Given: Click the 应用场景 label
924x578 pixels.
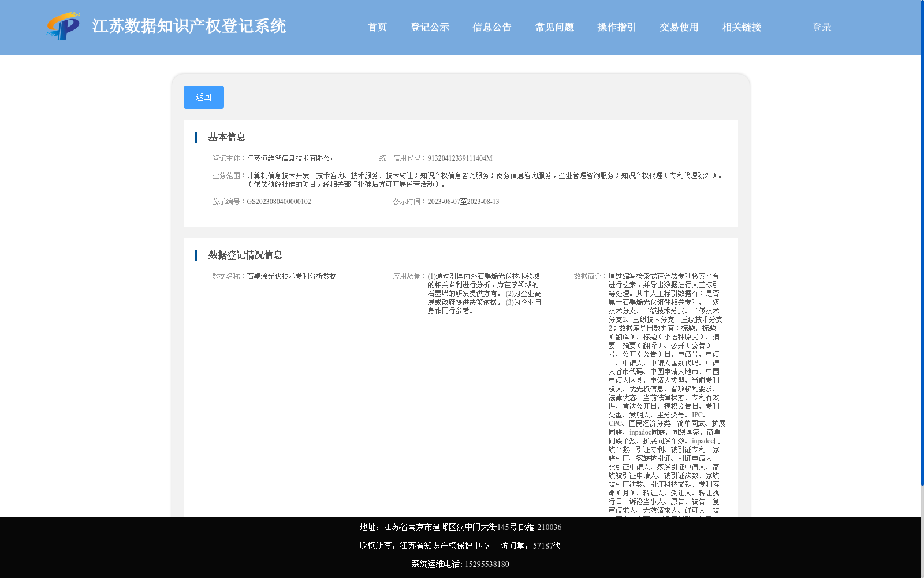Looking at the screenshot, I should coord(408,276).
